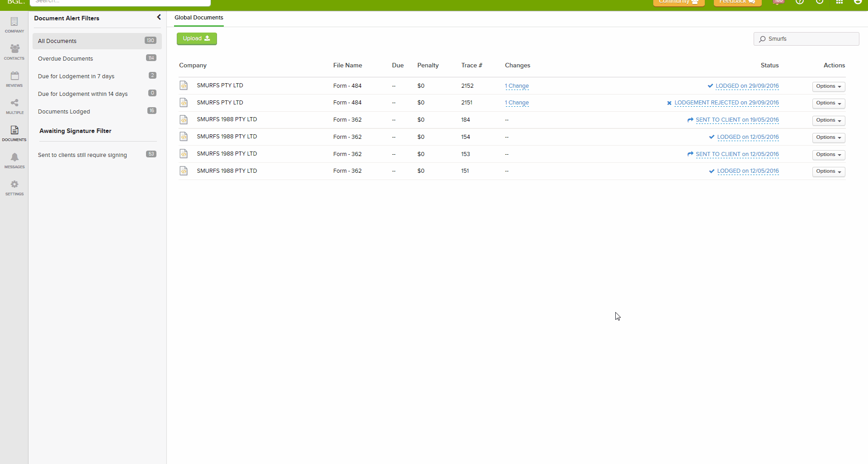Click document icon for trace 2152 row

click(x=184, y=85)
